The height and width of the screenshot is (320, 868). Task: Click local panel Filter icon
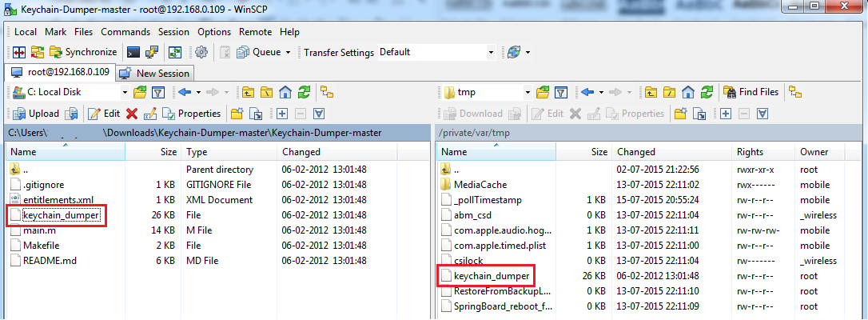pos(157,92)
